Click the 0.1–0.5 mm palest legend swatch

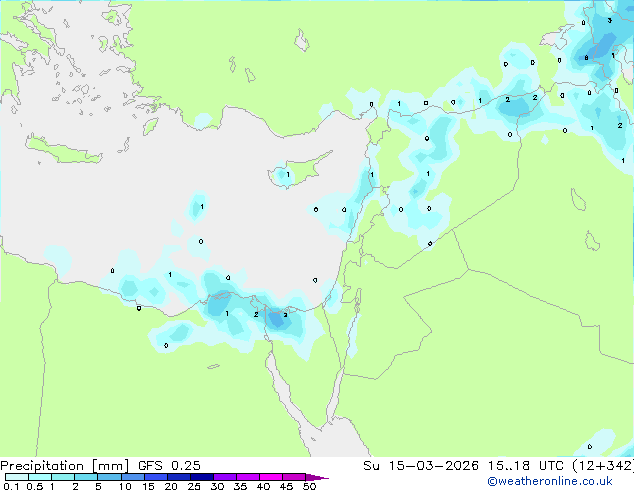point(17,477)
